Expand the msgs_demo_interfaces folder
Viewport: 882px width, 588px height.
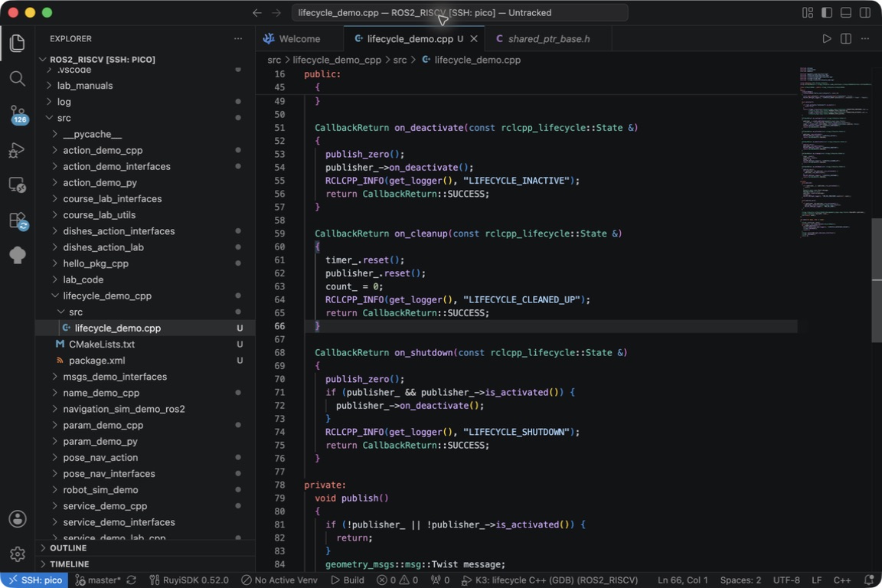pyautogui.click(x=145, y=377)
